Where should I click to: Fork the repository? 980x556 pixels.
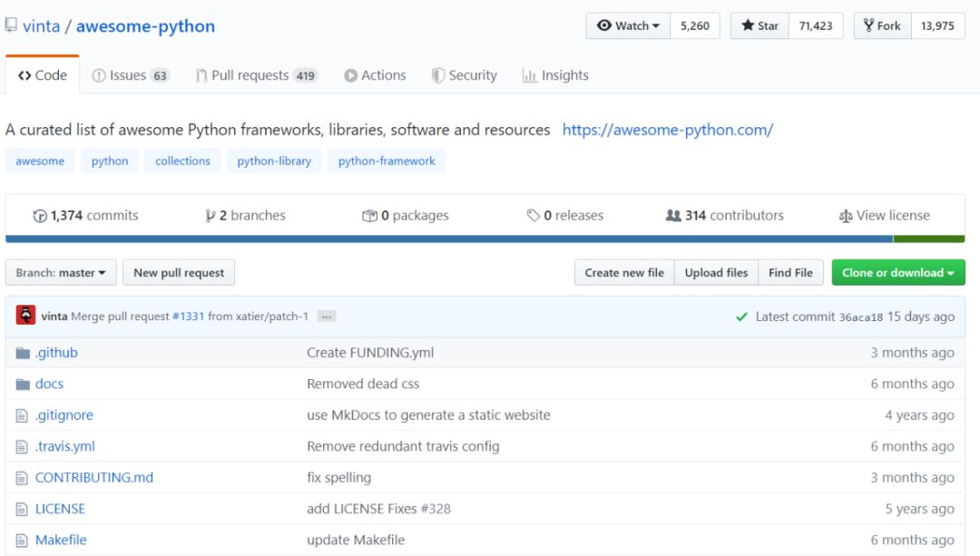point(882,25)
